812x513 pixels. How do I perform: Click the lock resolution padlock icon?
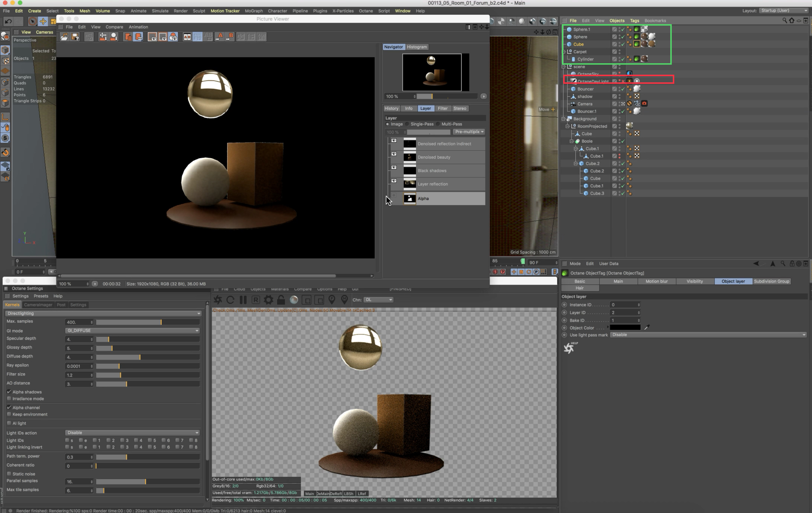pos(281,300)
